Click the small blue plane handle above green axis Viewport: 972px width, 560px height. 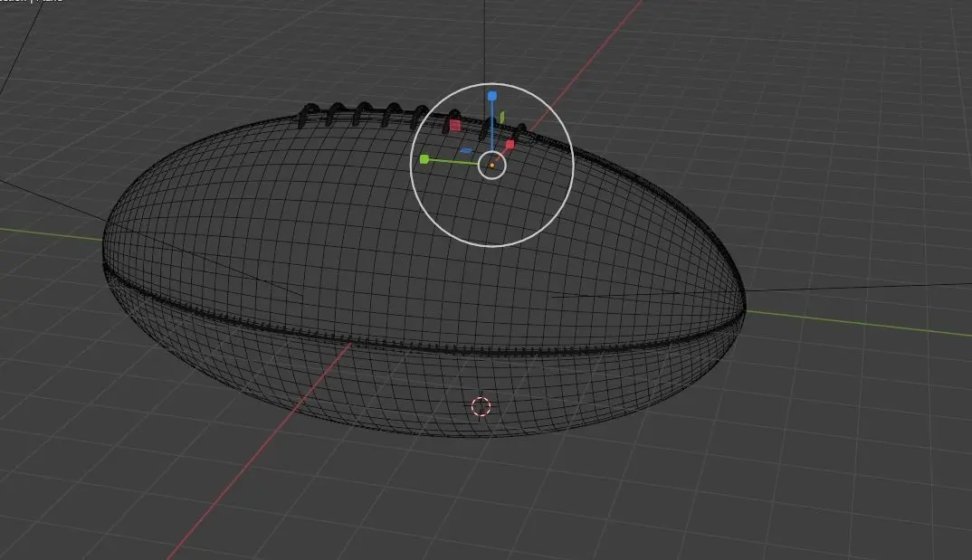pyautogui.click(x=465, y=150)
